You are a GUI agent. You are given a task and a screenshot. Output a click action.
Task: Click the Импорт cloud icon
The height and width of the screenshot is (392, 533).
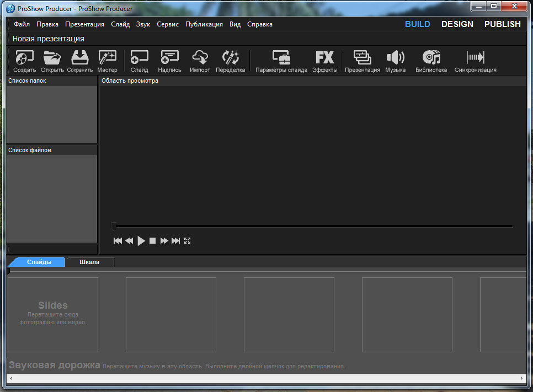tap(200, 58)
